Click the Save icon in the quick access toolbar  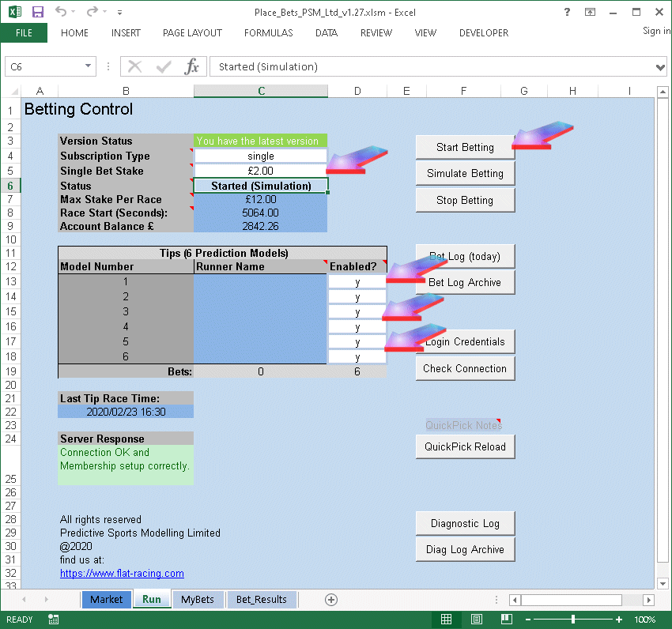point(37,12)
